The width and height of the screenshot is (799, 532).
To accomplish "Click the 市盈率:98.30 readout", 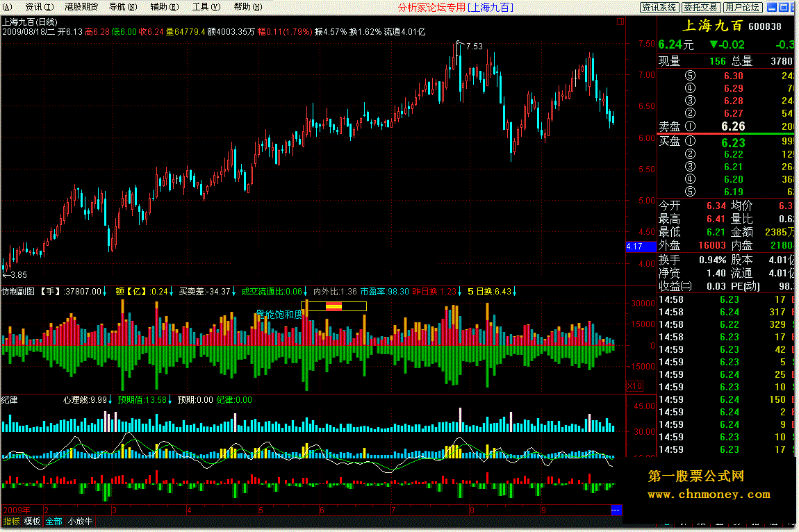I will [384, 292].
